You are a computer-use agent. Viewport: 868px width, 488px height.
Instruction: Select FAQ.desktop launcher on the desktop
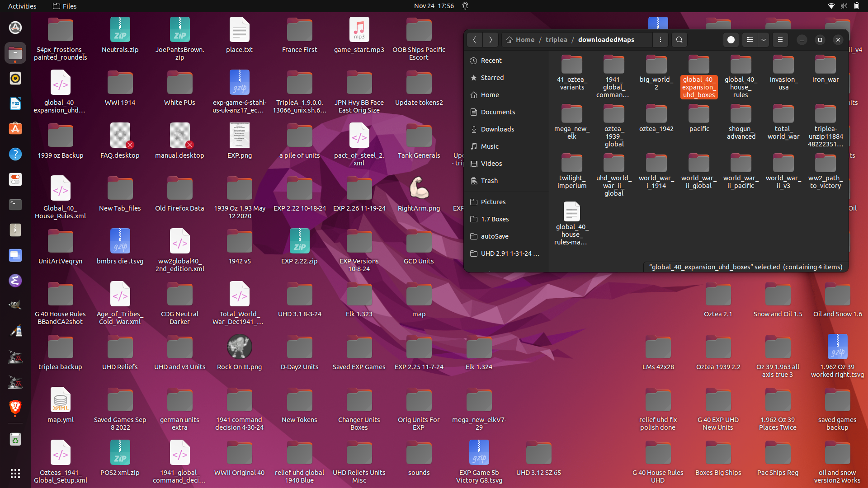(x=120, y=141)
